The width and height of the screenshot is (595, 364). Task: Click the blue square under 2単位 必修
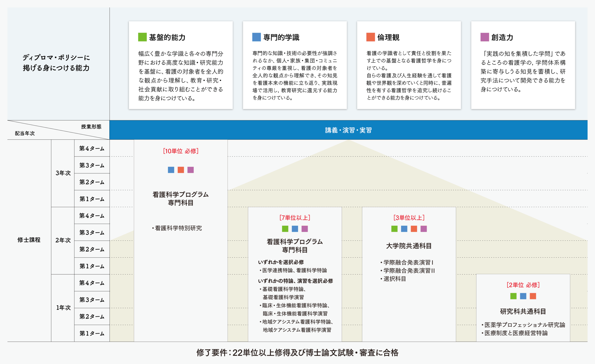pos(523,296)
